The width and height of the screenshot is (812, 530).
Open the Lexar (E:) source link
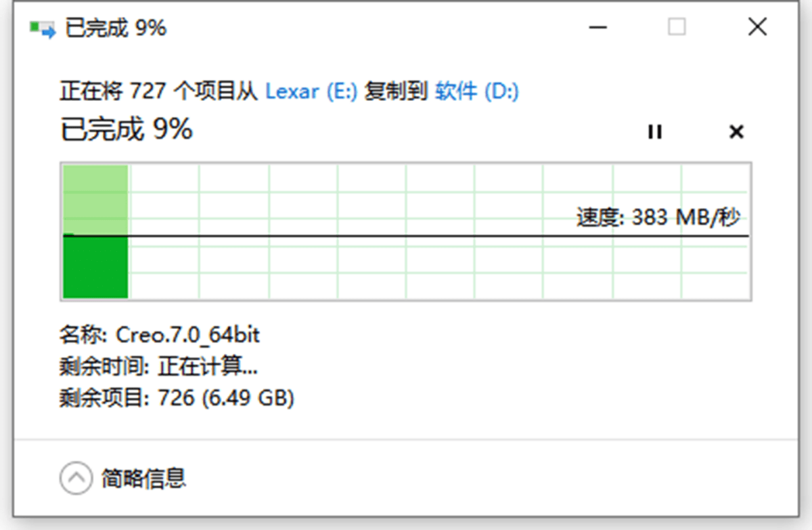(x=311, y=91)
